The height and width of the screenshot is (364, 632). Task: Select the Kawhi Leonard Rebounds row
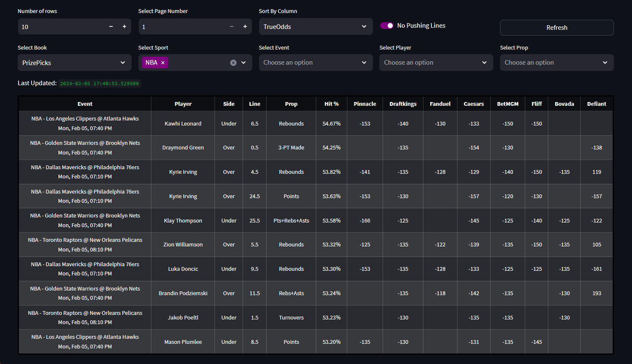click(211, 123)
